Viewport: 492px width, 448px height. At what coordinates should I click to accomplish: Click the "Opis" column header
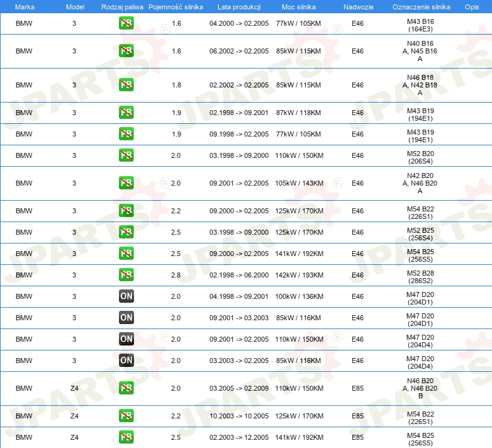(471, 6)
